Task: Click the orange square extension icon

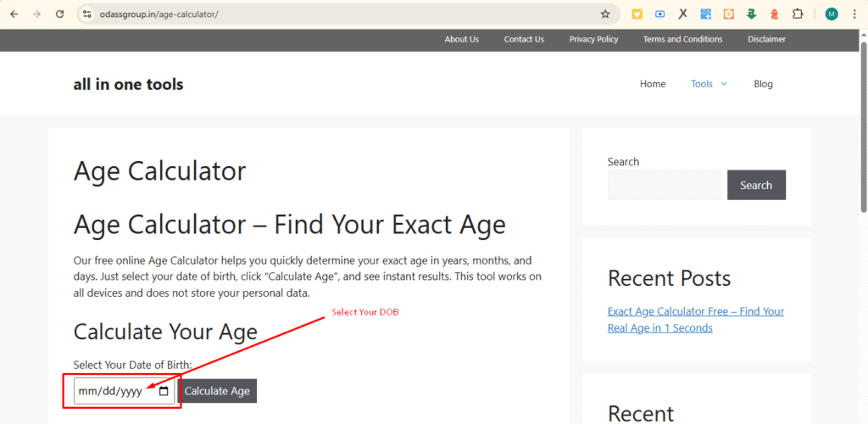Action: coord(728,14)
